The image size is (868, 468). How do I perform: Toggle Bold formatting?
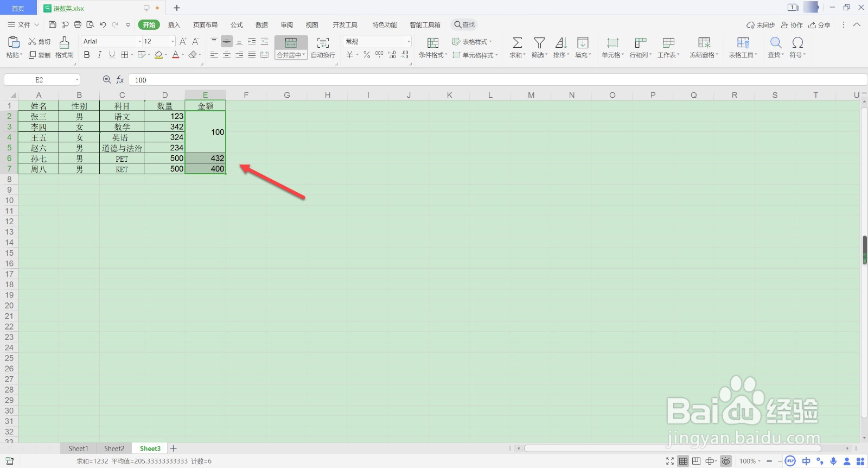tap(87, 54)
